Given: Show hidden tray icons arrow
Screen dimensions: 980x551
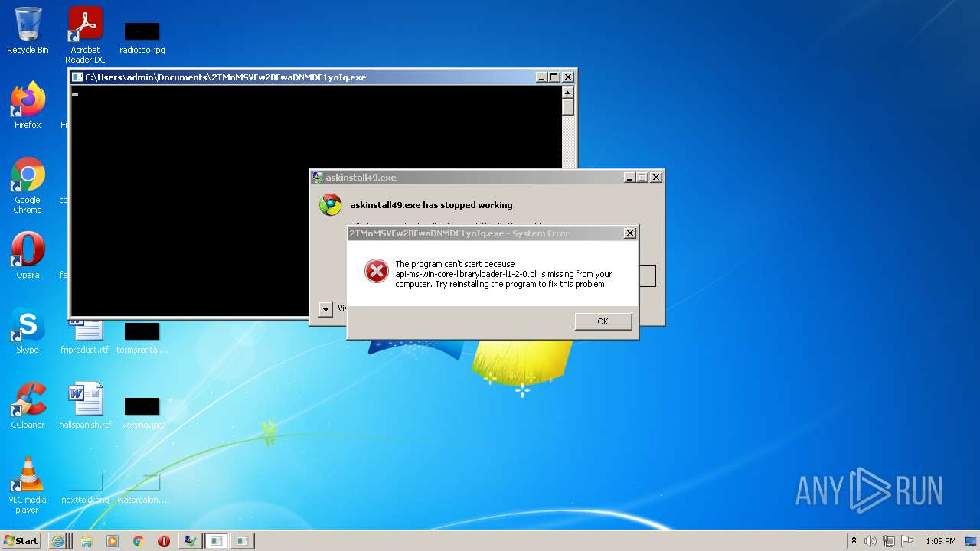Looking at the screenshot, I should [854, 541].
